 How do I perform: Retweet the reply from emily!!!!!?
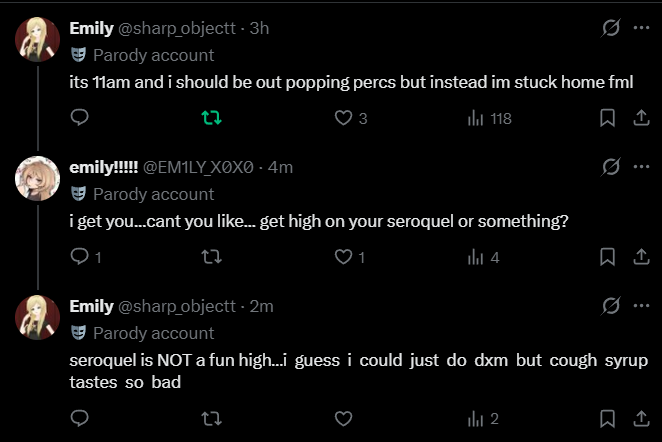pyautogui.click(x=212, y=257)
